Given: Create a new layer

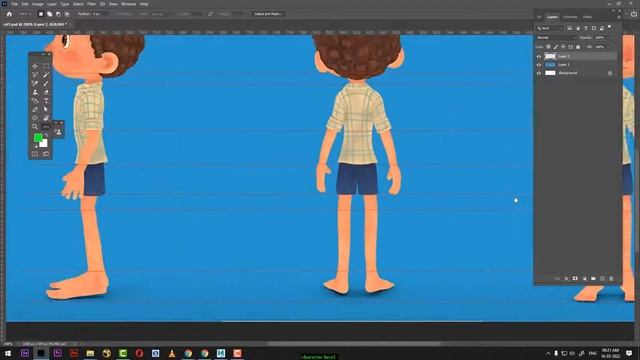Looking at the screenshot, I should [602, 278].
